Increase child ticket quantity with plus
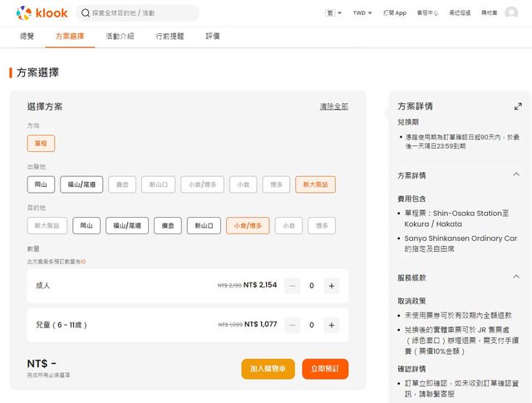 pos(331,325)
